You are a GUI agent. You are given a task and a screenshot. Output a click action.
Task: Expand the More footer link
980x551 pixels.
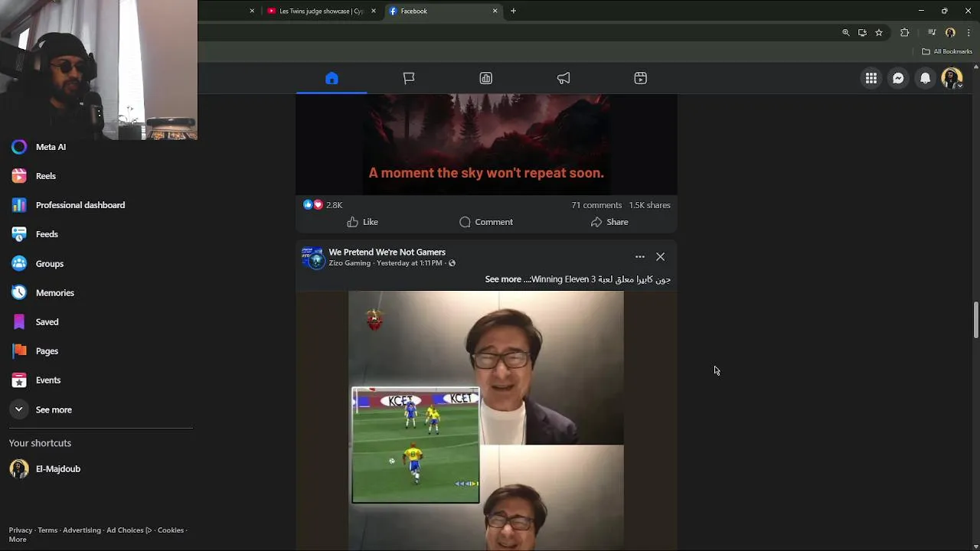pos(18,540)
